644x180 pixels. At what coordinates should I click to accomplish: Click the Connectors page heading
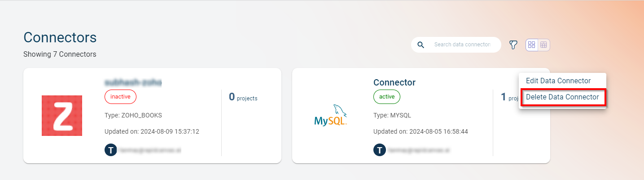pyautogui.click(x=60, y=37)
